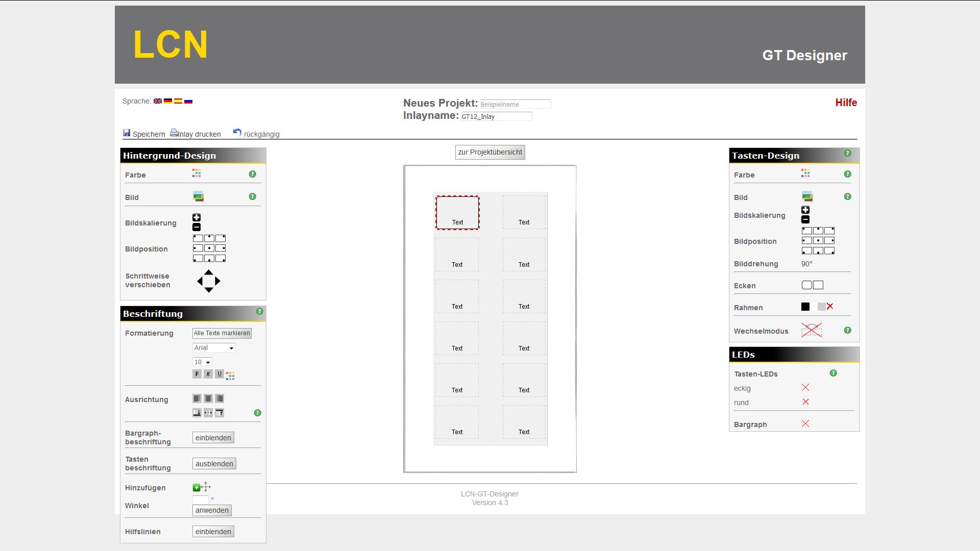The height and width of the screenshot is (551, 980).
Task: Toggle italic K formatting
Action: coord(208,374)
